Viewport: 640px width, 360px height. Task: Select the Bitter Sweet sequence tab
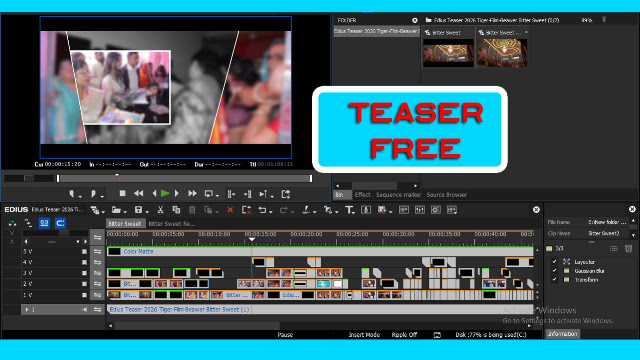point(125,224)
